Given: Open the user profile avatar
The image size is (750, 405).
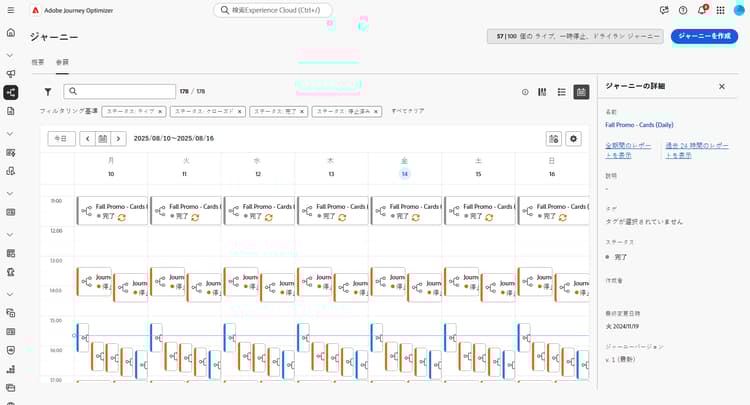Looking at the screenshot, I should (x=739, y=10).
